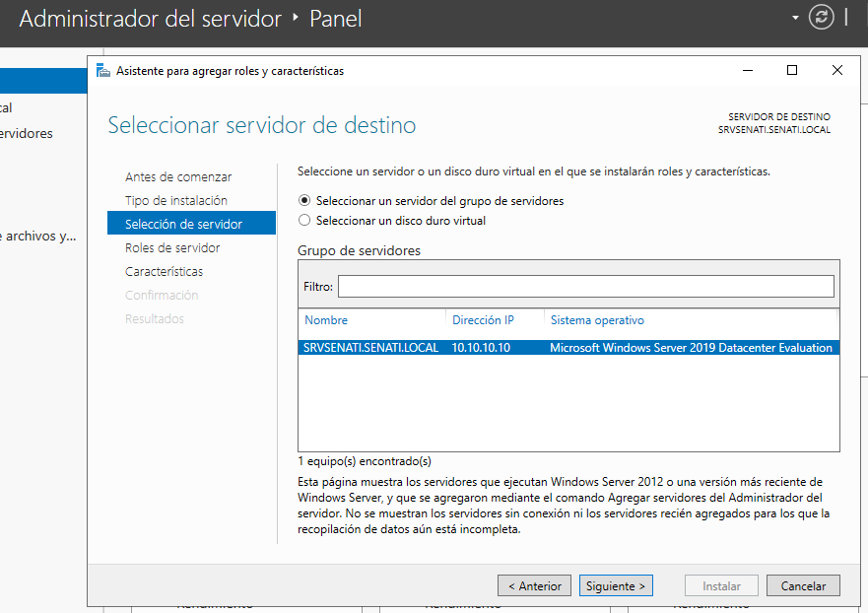This screenshot has height=613, width=868.
Task: Open 'archivos y...' item in Server Manager sidebar
Action: tap(38, 236)
